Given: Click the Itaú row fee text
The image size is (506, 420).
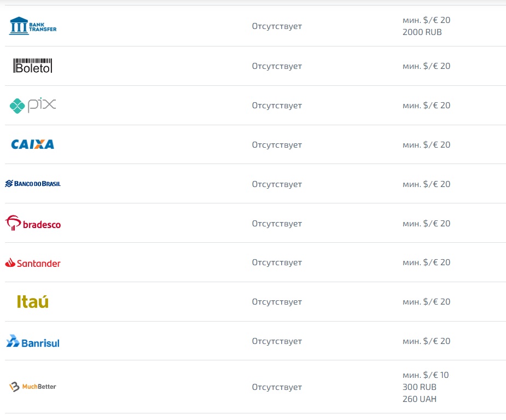Looking at the screenshot, I should click(277, 302).
